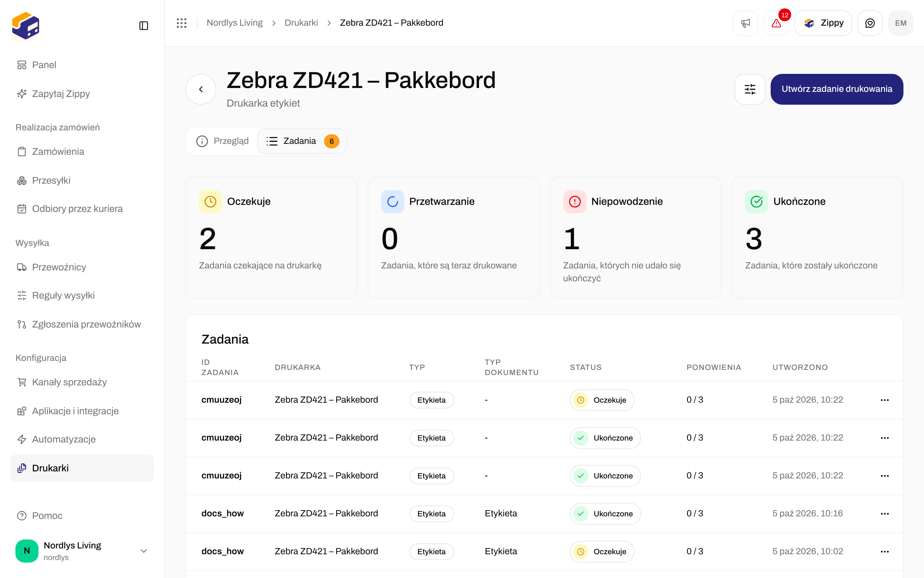This screenshot has width=924, height=578.
Task: Open EM user avatar menu
Action: 901,23
